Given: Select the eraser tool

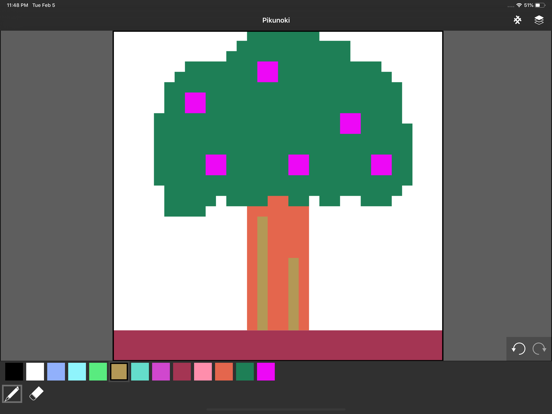Looking at the screenshot, I should (36, 394).
